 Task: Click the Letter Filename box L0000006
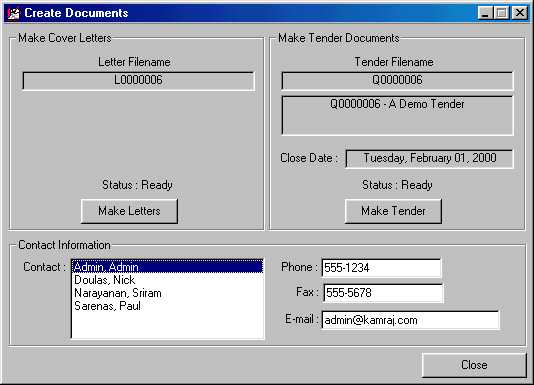pyautogui.click(x=139, y=81)
